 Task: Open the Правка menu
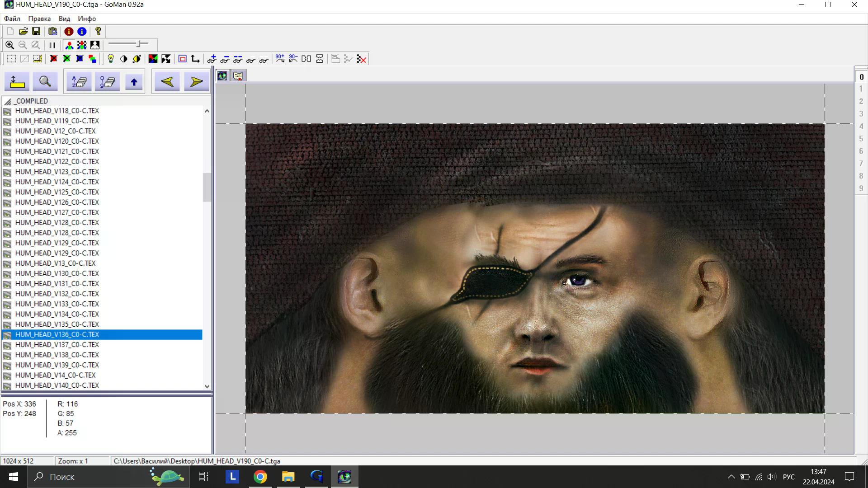[39, 19]
